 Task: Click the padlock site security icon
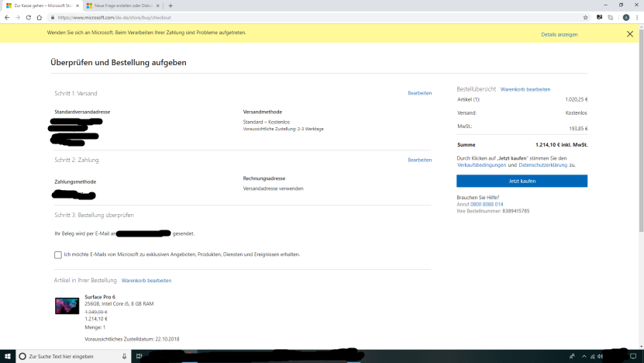(53, 17)
